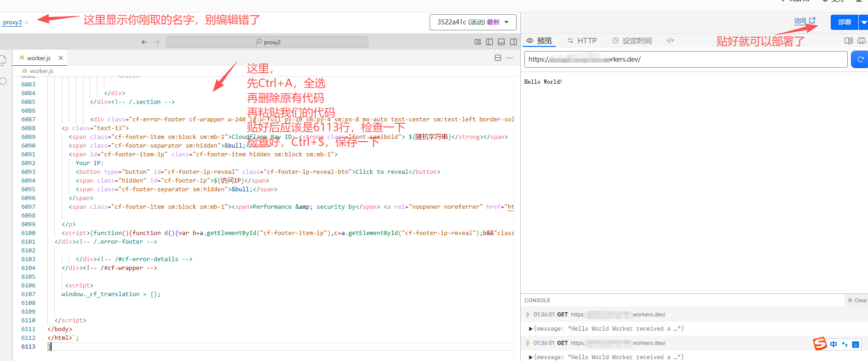Expand the second console message object
The image size is (868, 361).
531,357
